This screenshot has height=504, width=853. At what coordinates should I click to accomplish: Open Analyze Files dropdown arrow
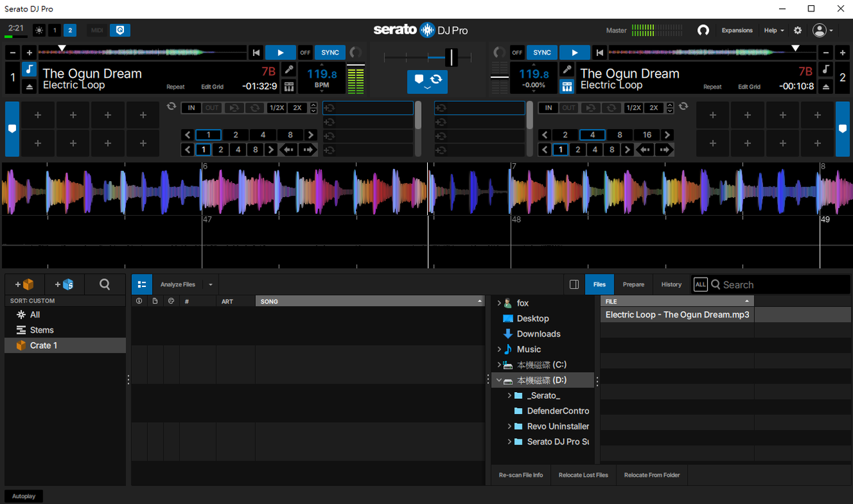tap(211, 284)
